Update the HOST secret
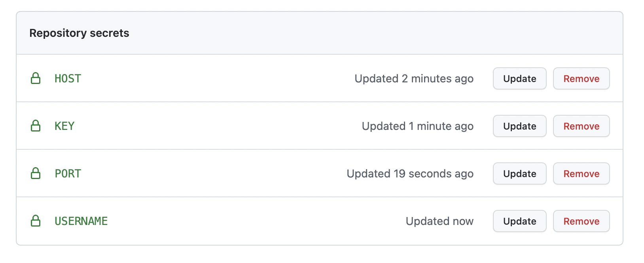 tap(519, 78)
